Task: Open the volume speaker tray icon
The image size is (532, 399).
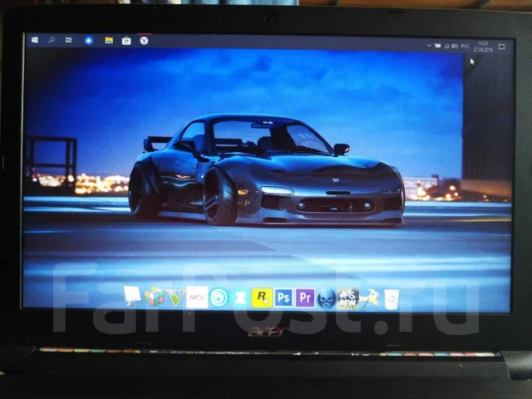Action: [x=455, y=47]
